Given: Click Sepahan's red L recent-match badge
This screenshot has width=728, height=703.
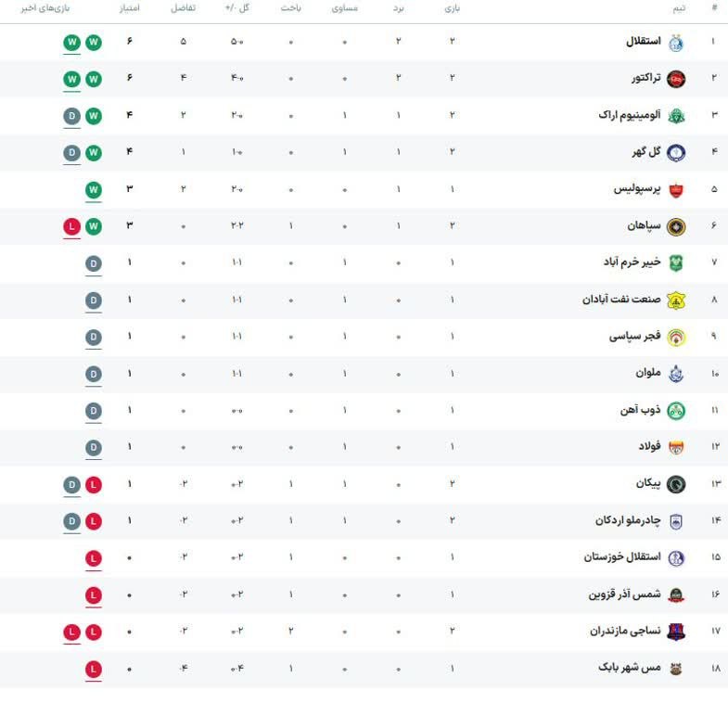Looking at the screenshot, I should (72, 226).
